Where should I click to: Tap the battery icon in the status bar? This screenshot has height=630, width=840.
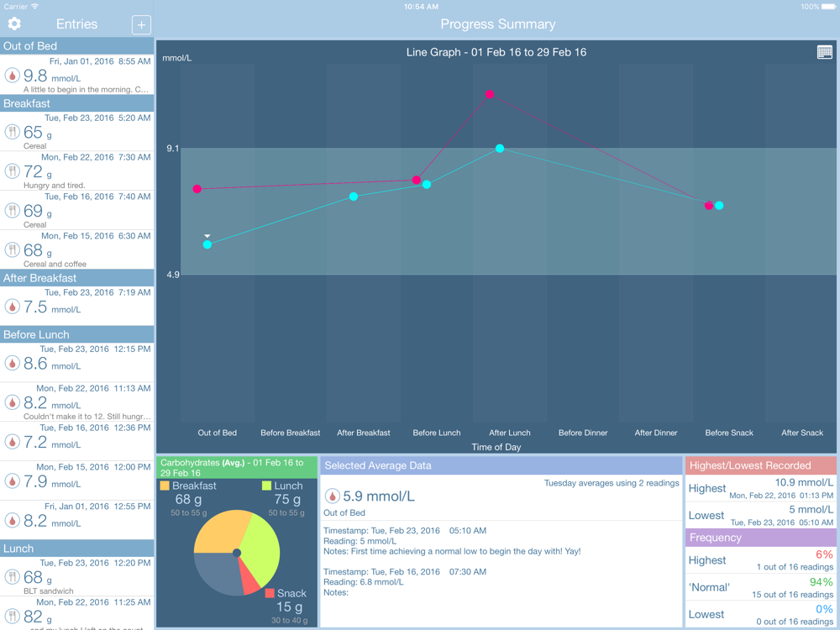(829, 7)
